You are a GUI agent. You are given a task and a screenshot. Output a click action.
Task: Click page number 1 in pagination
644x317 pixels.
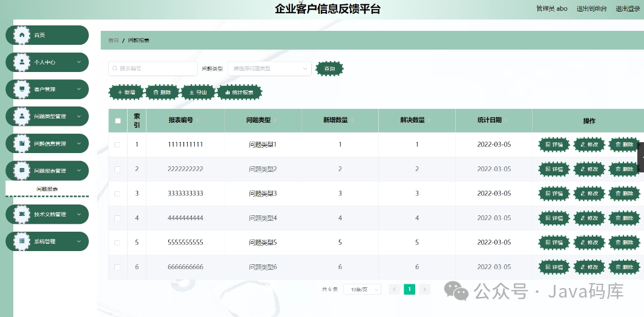(x=410, y=290)
